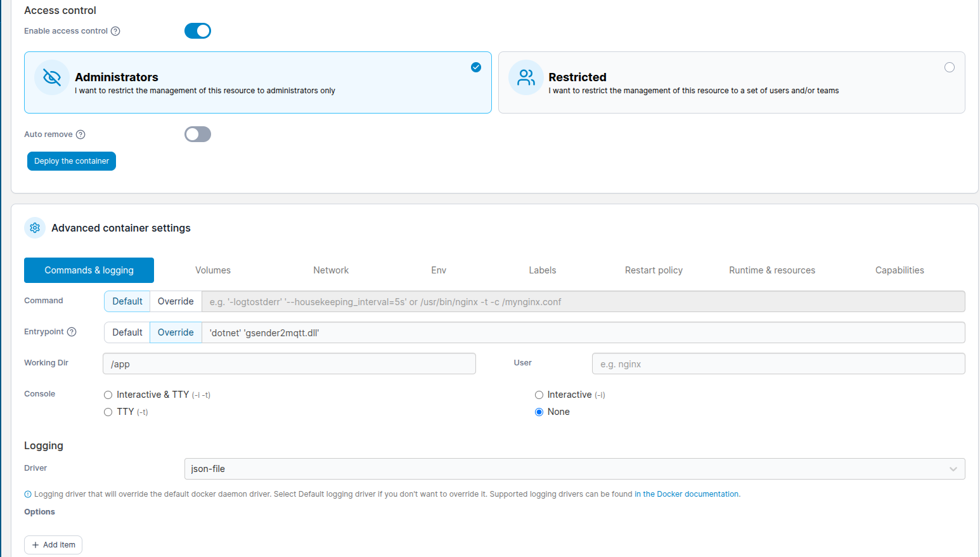Viewport: 980px width, 557px height.
Task: Focus the Working Dir input field
Action: [289, 364]
